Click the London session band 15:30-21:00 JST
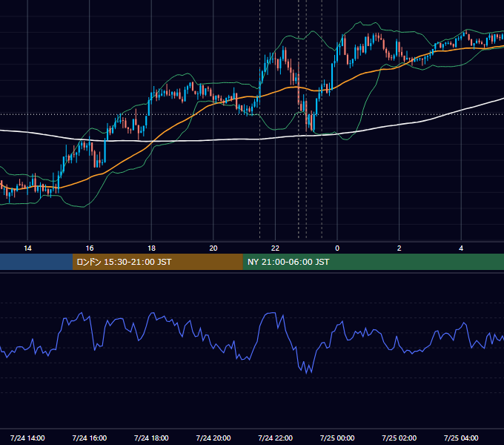Viewport: 504px width, 445px height. click(x=157, y=262)
